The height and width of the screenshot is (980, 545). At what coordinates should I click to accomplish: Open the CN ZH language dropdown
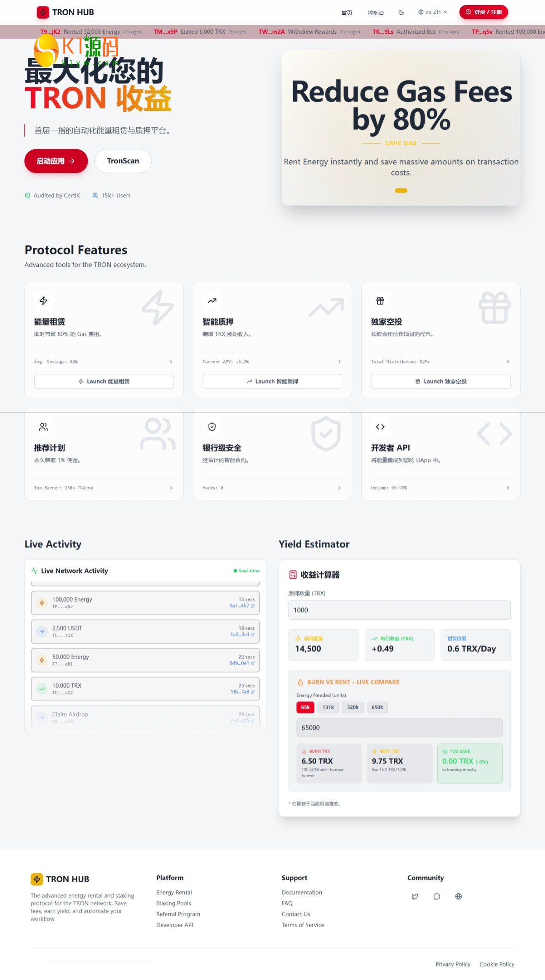coord(433,12)
